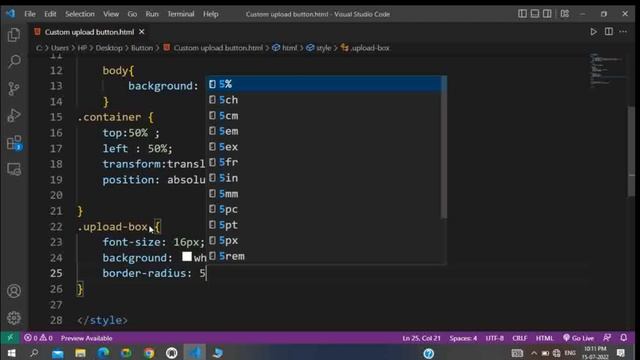This screenshot has width=640, height=360.
Task: Open Google Chrome from taskbar
Action: [149, 353]
